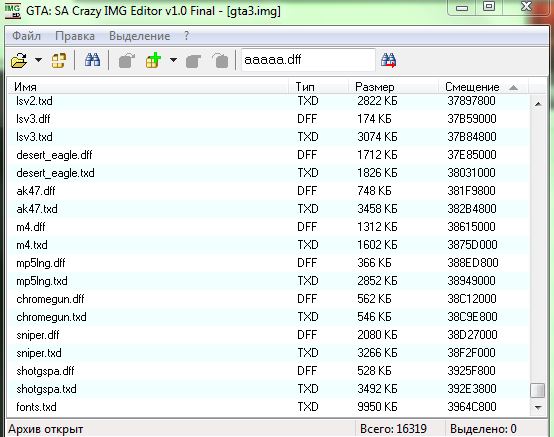Click the first greyed-out box toolbar icon after the binoculars
The image size is (554, 437).
pos(126,60)
